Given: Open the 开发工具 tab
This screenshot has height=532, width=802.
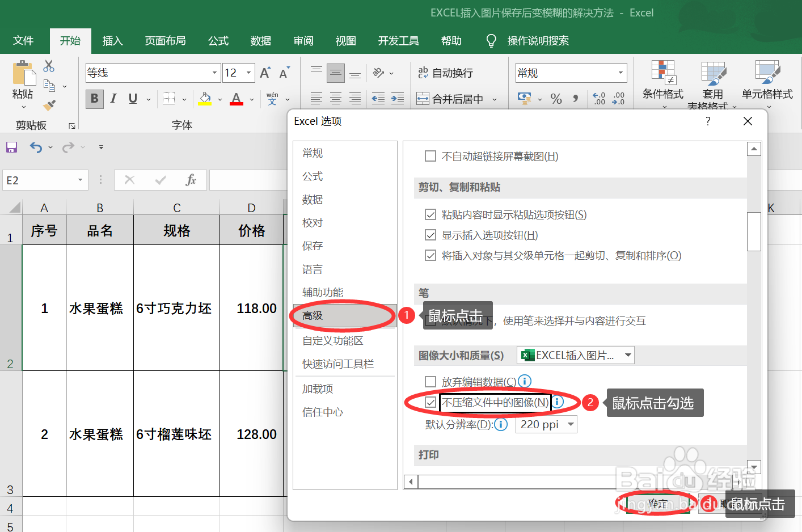Looking at the screenshot, I should pyautogui.click(x=399, y=41).
